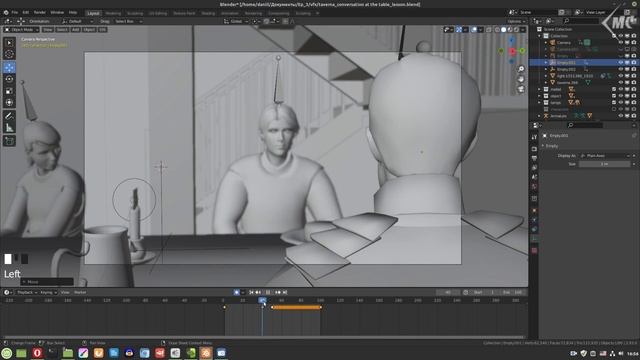Open the Options dropdown in viewport header
Viewport: 640px width, 360px height.
click(x=516, y=21)
